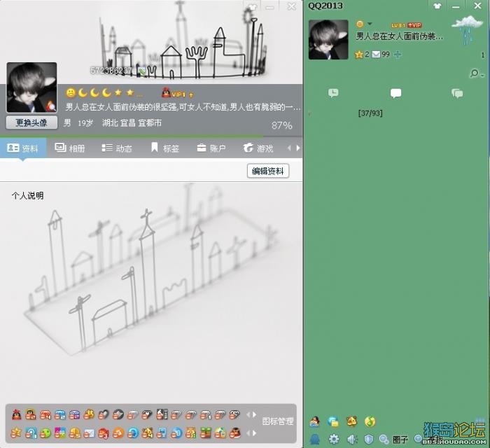Image resolution: width=490 pixels, height=448 pixels.
Task: Click the yellow status icon in QQ2013 panel
Action: (x=360, y=24)
